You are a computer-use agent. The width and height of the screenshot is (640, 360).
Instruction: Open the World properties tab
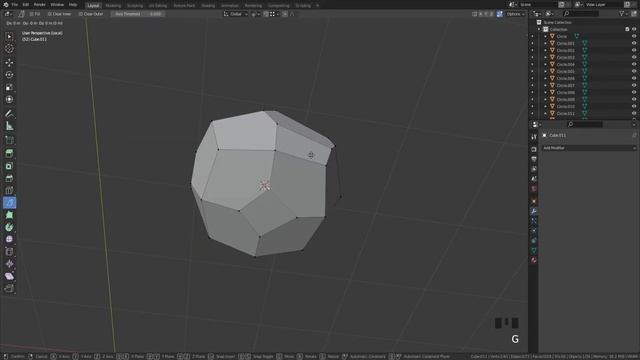[533, 189]
